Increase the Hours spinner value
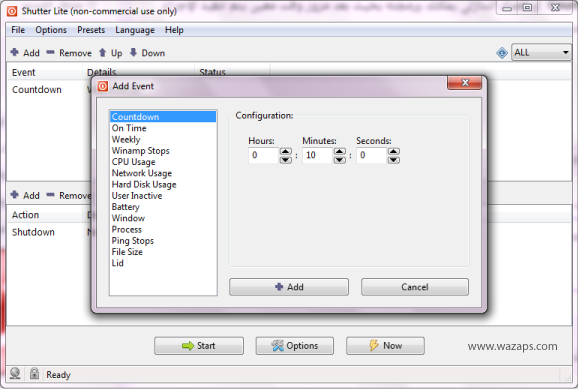Viewport: 578px width, 389px height. click(x=286, y=151)
